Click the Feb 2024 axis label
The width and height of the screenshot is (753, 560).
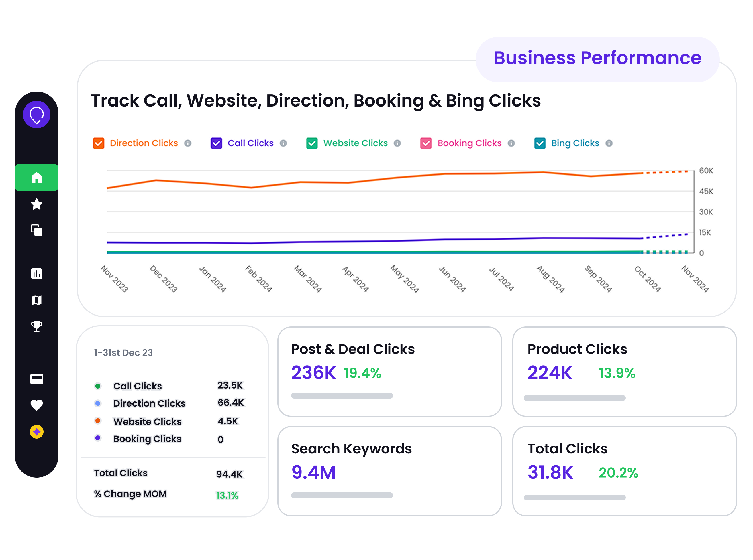tap(259, 279)
